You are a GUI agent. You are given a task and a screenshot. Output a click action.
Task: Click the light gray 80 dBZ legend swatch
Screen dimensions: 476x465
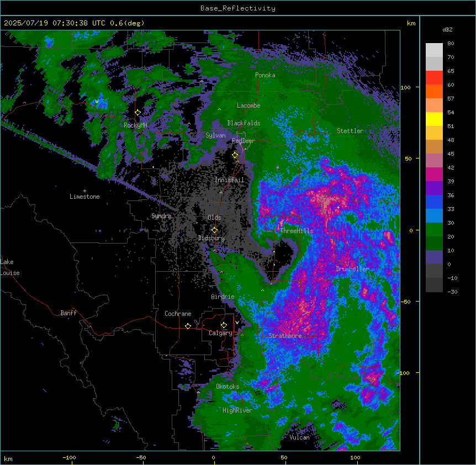pos(434,50)
